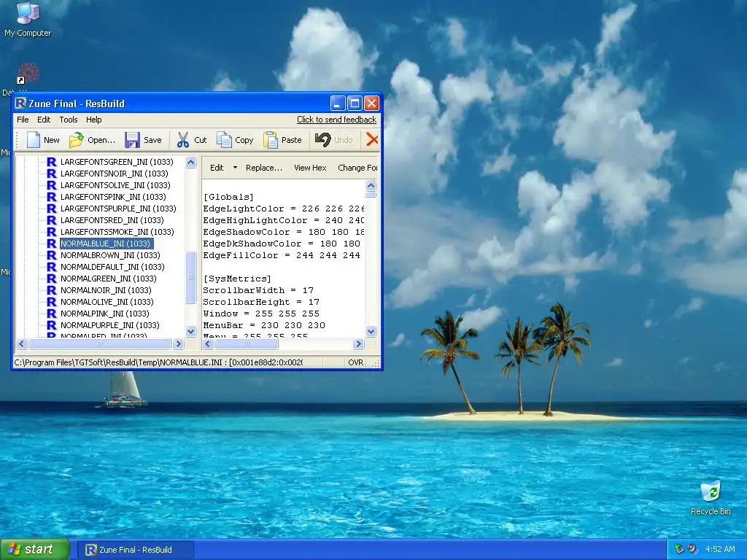The image size is (747, 560).
Task: Click tree panel scroll left arrow
Action: (22, 343)
